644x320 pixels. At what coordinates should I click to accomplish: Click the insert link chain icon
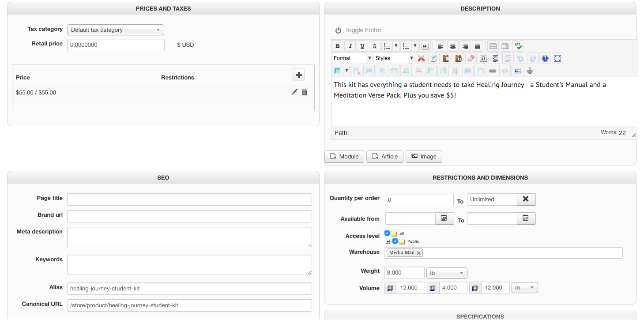tap(493, 71)
